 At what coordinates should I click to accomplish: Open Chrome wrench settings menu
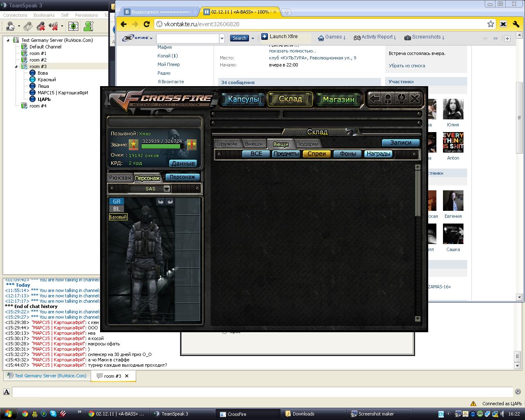[516, 24]
